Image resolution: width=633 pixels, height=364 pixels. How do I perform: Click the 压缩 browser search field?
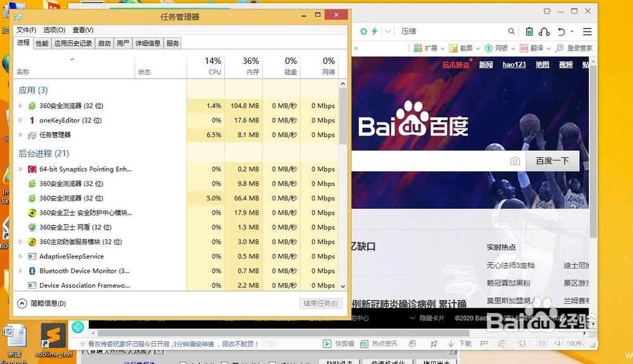point(452,32)
